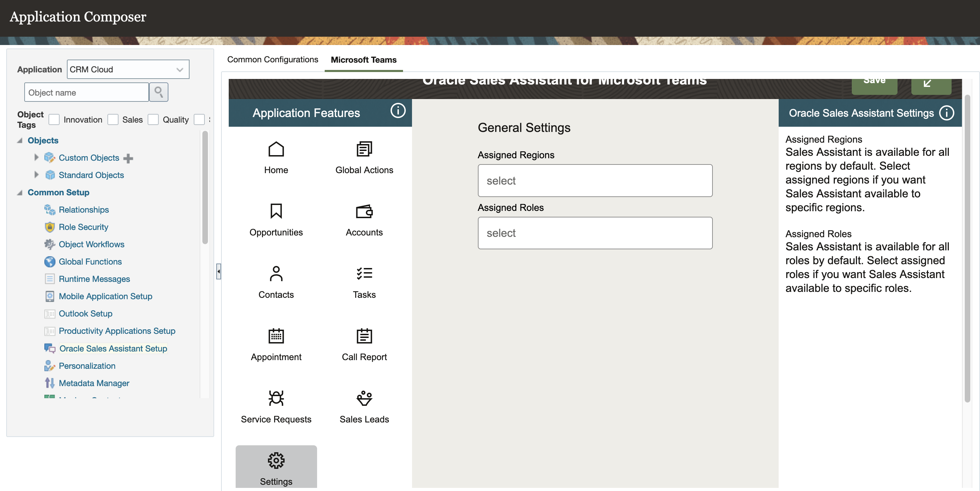Screen dimensions: 980x491
Task: Toggle the checkbox after Quality tag
Action: pos(199,119)
